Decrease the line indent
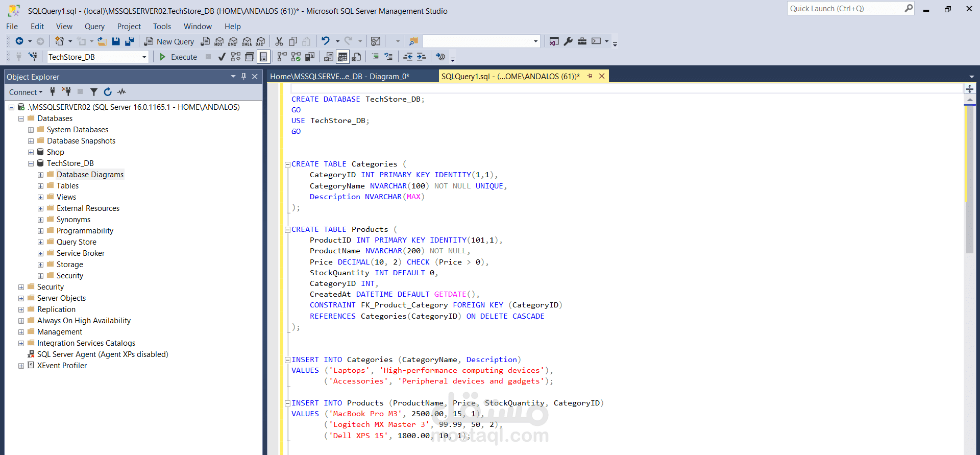980x455 pixels. pyautogui.click(x=408, y=57)
